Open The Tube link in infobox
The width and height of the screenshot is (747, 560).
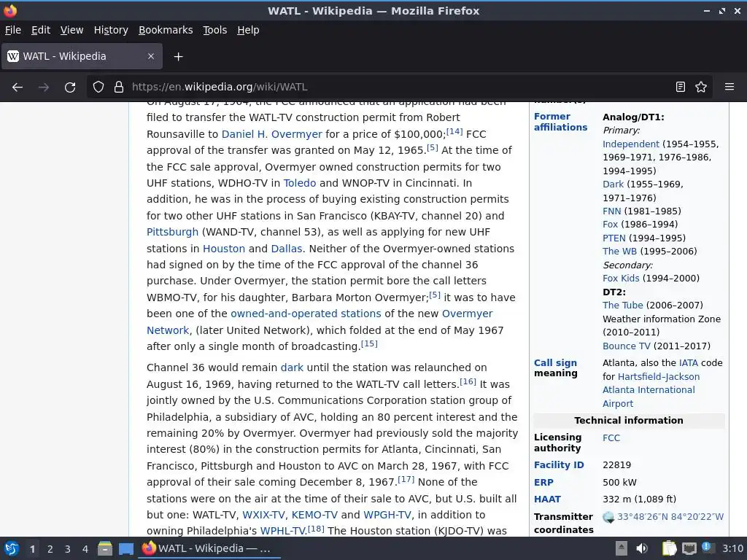pos(623,306)
